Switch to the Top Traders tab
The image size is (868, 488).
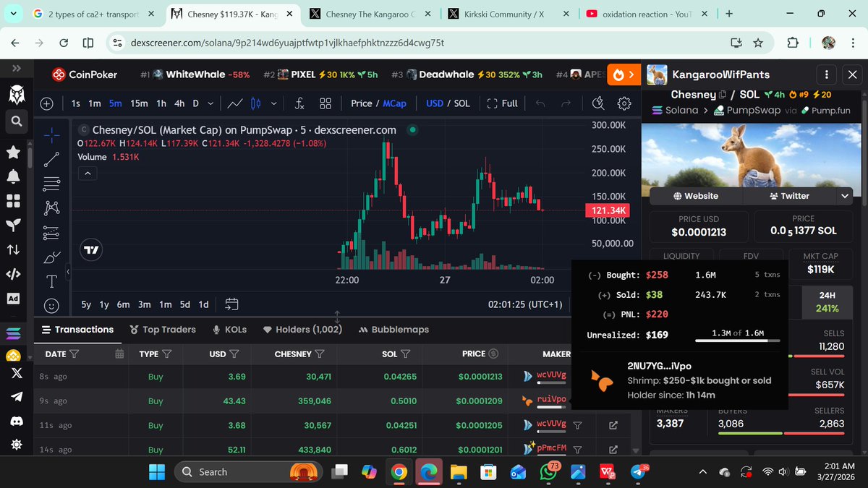163,330
